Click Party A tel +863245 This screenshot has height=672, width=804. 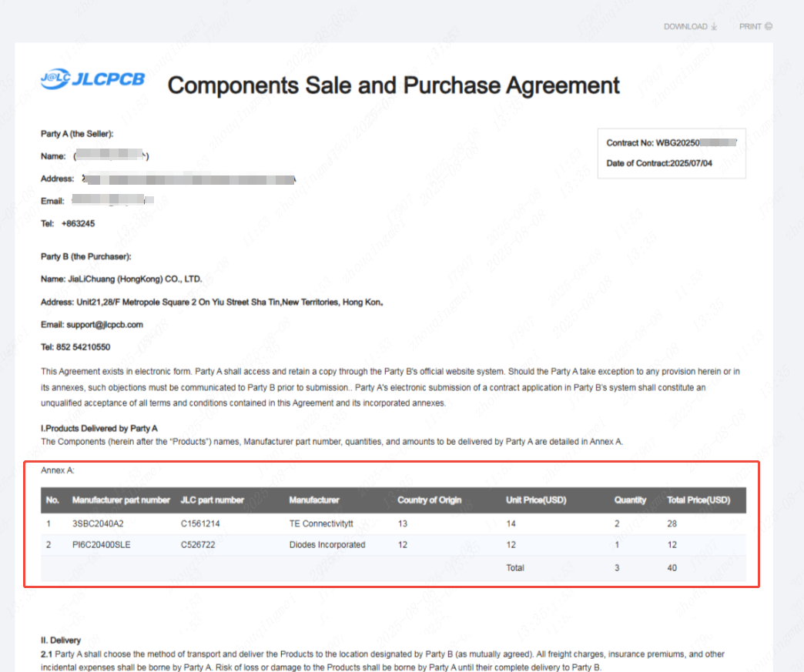point(78,223)
